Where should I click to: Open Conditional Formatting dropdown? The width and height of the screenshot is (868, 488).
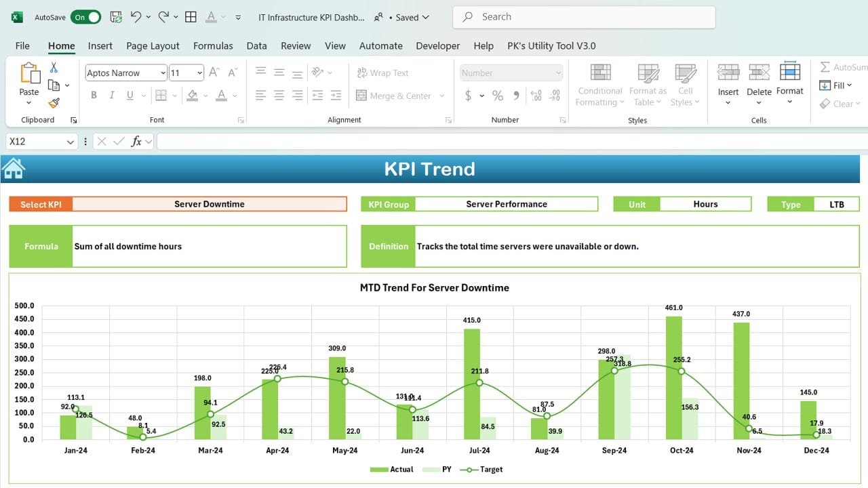click(x=600, y=85)
